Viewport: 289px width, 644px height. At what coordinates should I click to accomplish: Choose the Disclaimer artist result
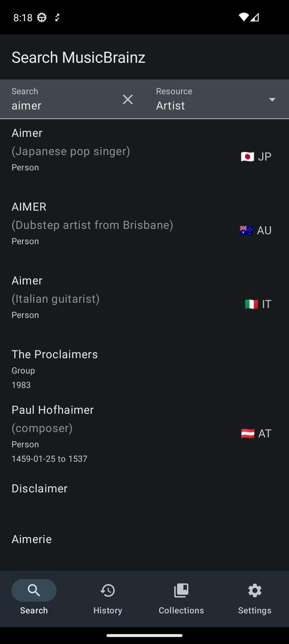(144, 497)
